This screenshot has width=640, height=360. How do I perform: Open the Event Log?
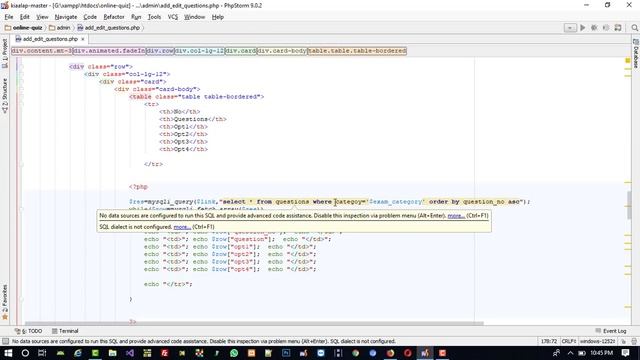click(611, 331)
